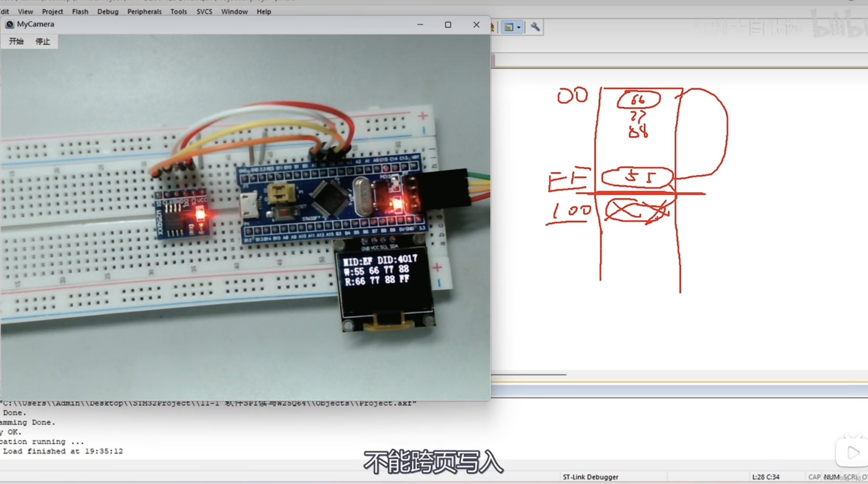
Task: Maximize the MyCamera window
Action: (448, 25)
